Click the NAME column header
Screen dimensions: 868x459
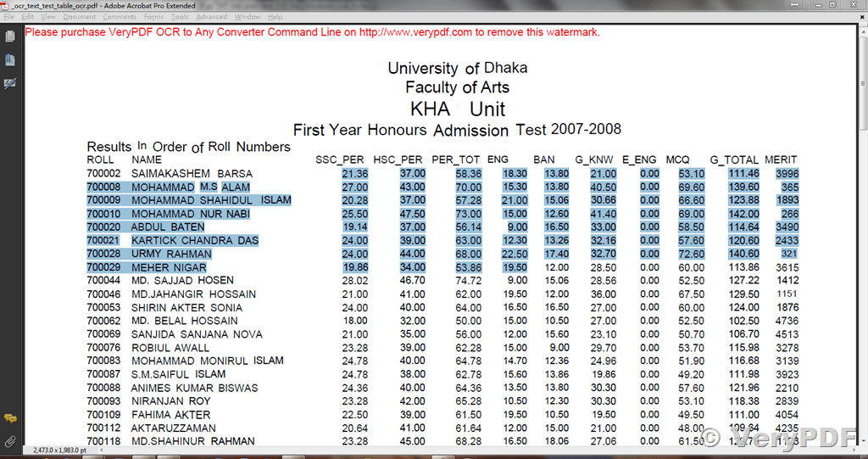coord(147,160)
